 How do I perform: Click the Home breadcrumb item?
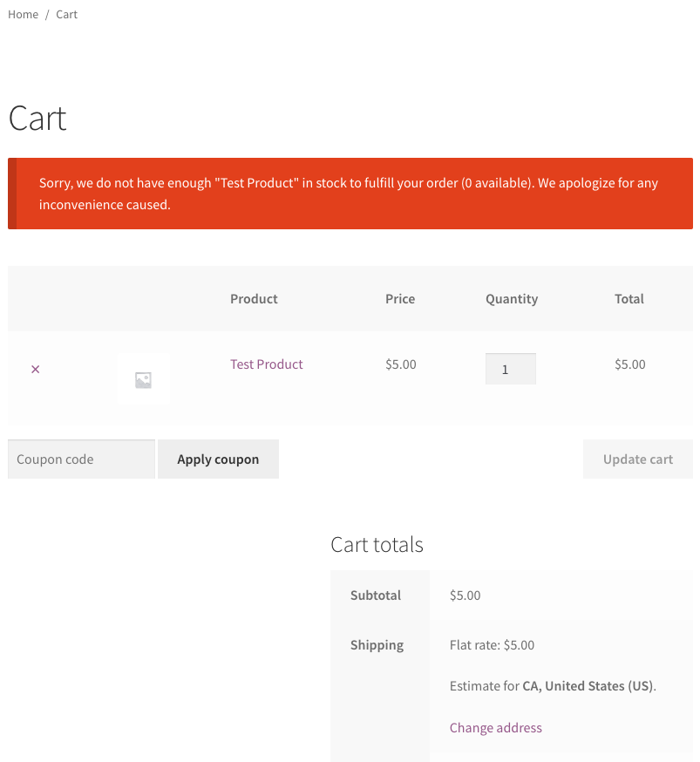(x=23, y=14)
